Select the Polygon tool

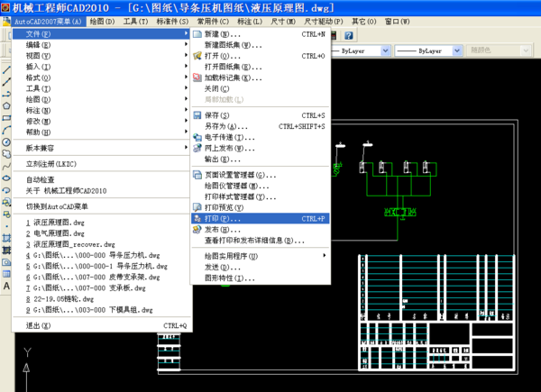[6, 105]
